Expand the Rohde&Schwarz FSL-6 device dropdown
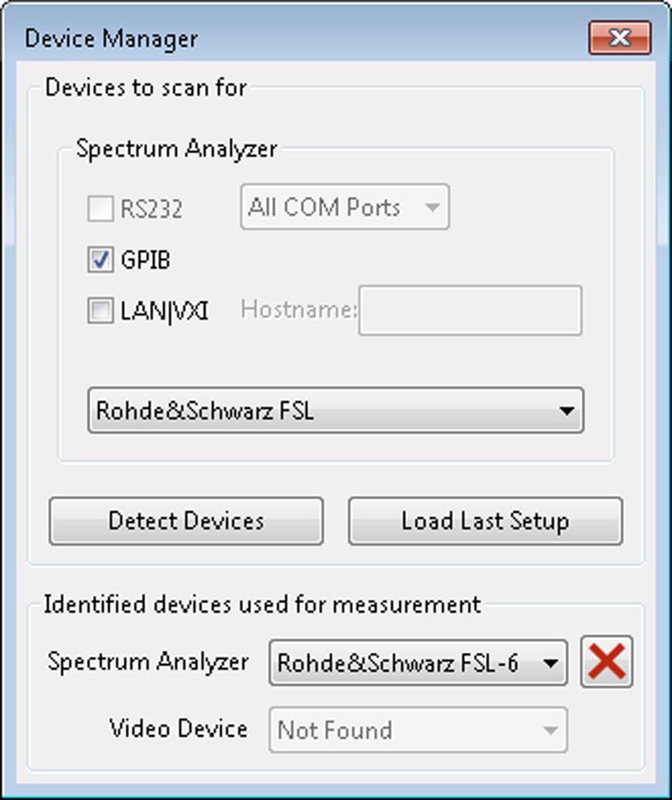Screen dimensions: 672x800 coord(418,663)
